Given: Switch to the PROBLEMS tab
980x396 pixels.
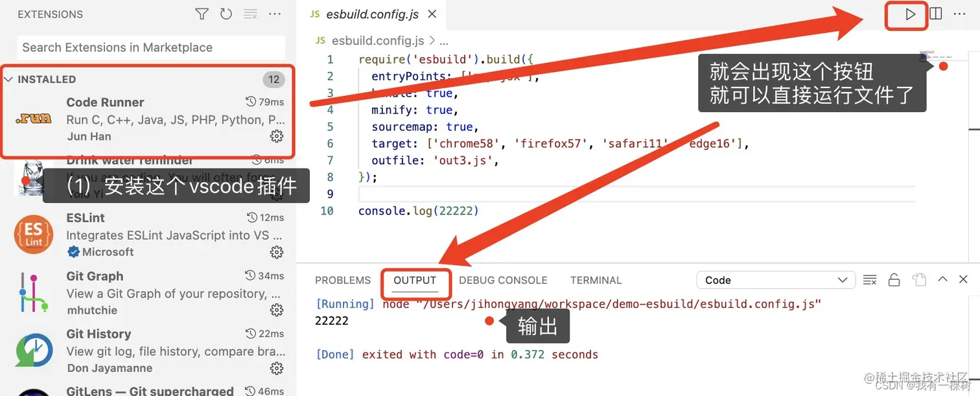Looking at the screenshot, I should (343, 281).
